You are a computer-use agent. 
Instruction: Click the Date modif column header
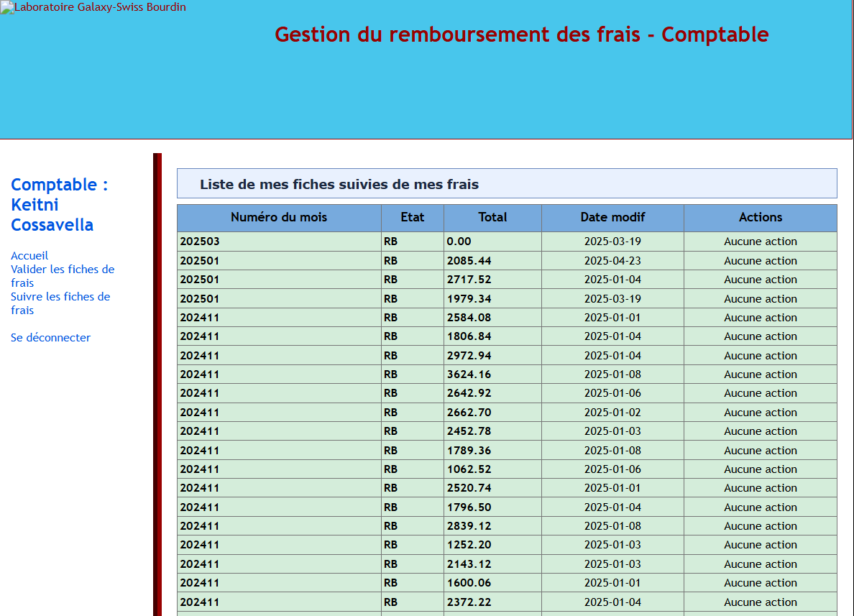click(612, 217)
